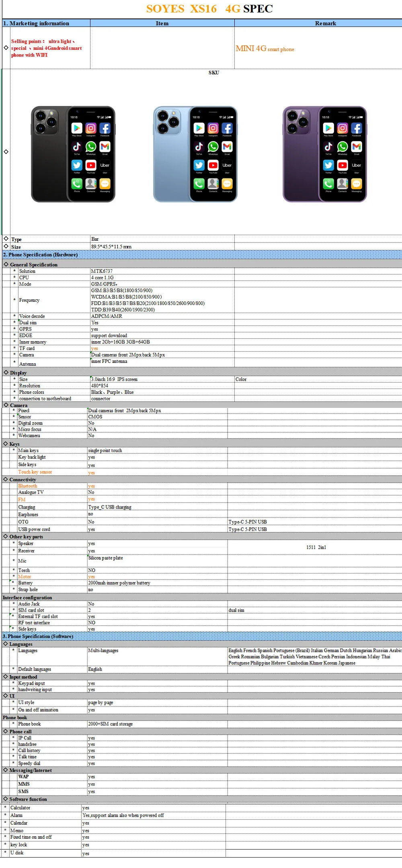Select the Remark column header

coord(325,23)
